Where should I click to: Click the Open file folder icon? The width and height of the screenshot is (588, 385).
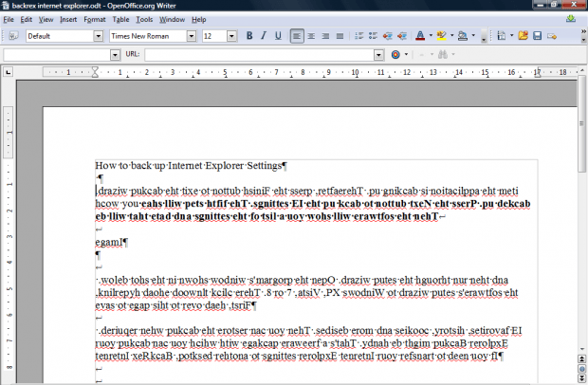coord(523,36)
